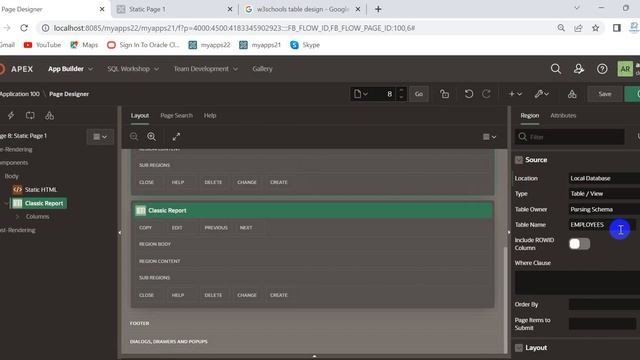This screenshot has height=360, width=640.
Task: Open the layout pane menu dropdown
Action: [x=489, y=137]
